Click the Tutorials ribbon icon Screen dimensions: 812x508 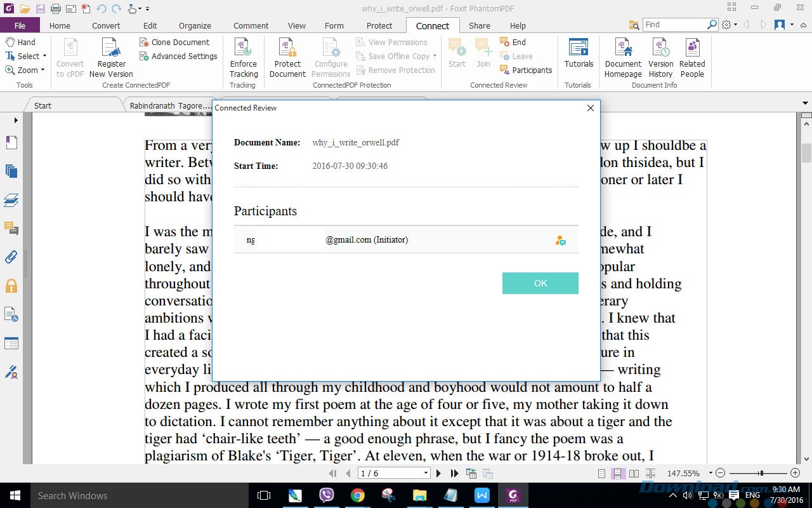[x=578, y=50]
